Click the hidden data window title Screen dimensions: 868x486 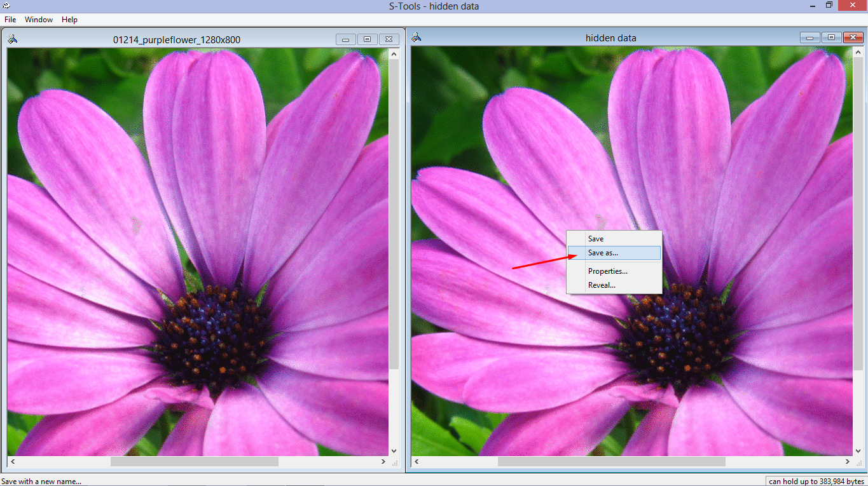pos(610,38)
